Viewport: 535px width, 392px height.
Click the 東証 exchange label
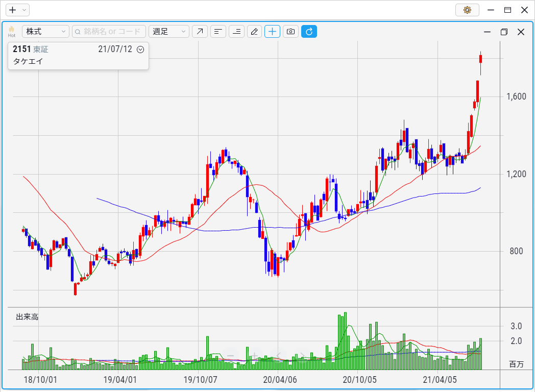click(41, 50)
